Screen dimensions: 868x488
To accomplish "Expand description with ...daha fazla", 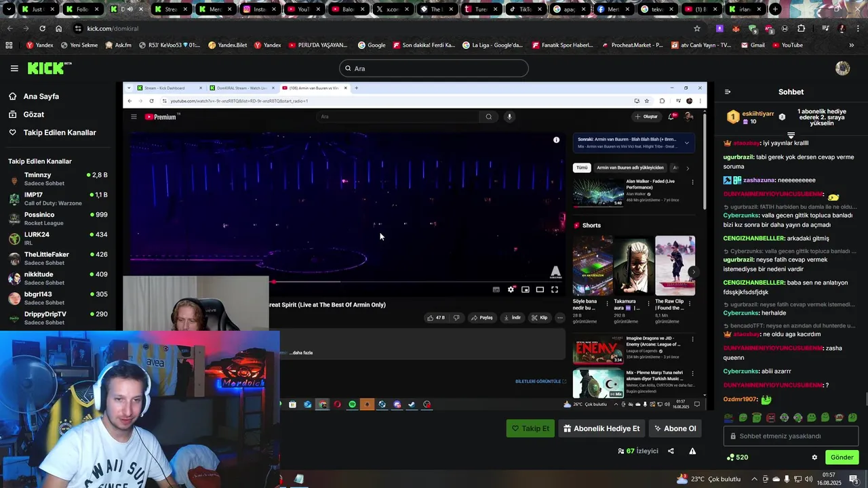I will [x=301, y=353].
